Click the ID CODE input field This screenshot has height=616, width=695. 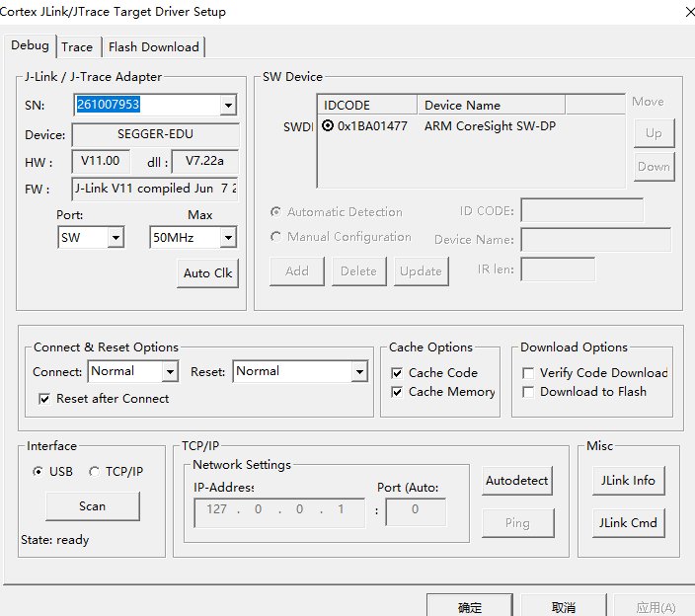pyautogui.click(x=582, y=210)
